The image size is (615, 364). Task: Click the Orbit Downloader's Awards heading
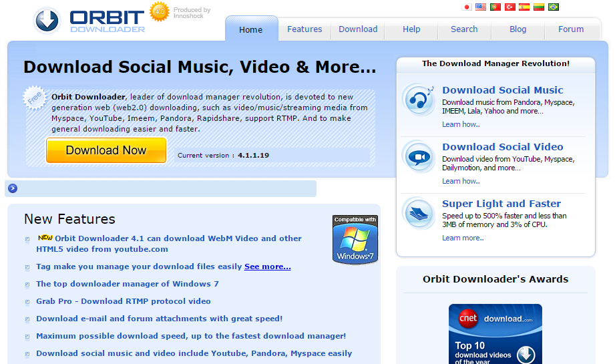click(x=495, y=279)
